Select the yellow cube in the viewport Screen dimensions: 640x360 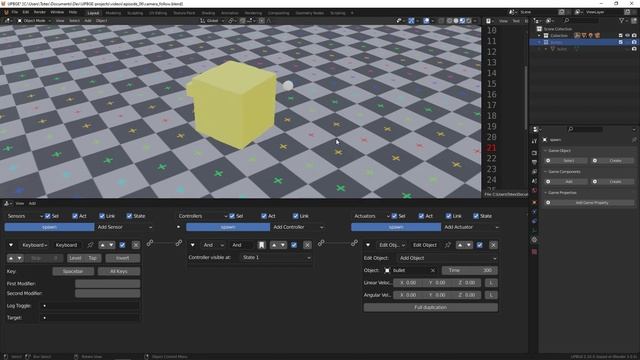[234, 104]
